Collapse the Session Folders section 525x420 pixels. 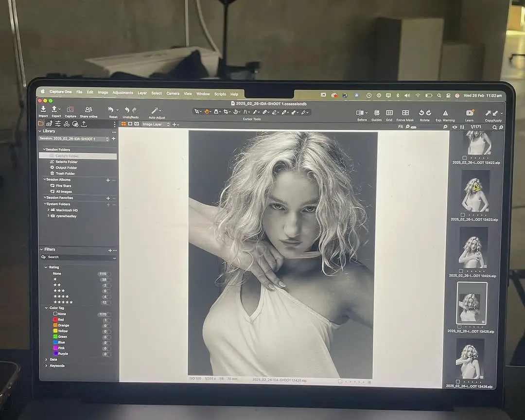(x=44, y=149)
